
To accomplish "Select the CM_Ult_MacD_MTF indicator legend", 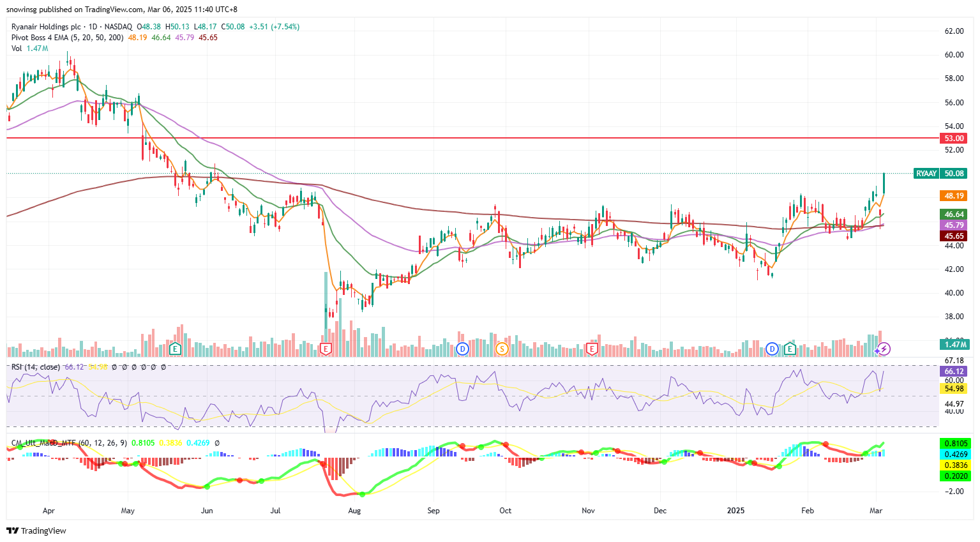I will coord(70,443).
